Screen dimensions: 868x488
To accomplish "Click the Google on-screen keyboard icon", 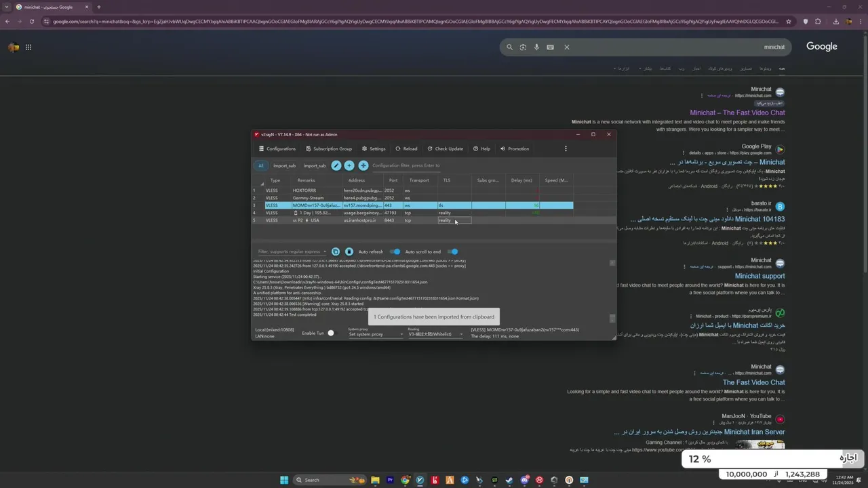I will (550, 47).
